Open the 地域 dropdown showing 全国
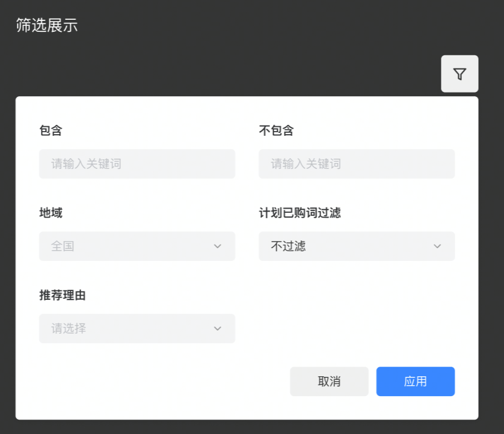504x434 pixels. point(137,246)
